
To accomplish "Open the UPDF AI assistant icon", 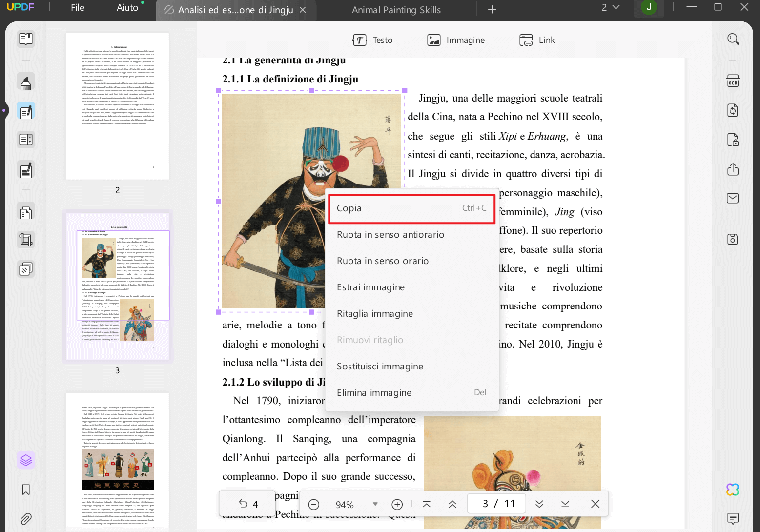I will click(x=733, y=489).
